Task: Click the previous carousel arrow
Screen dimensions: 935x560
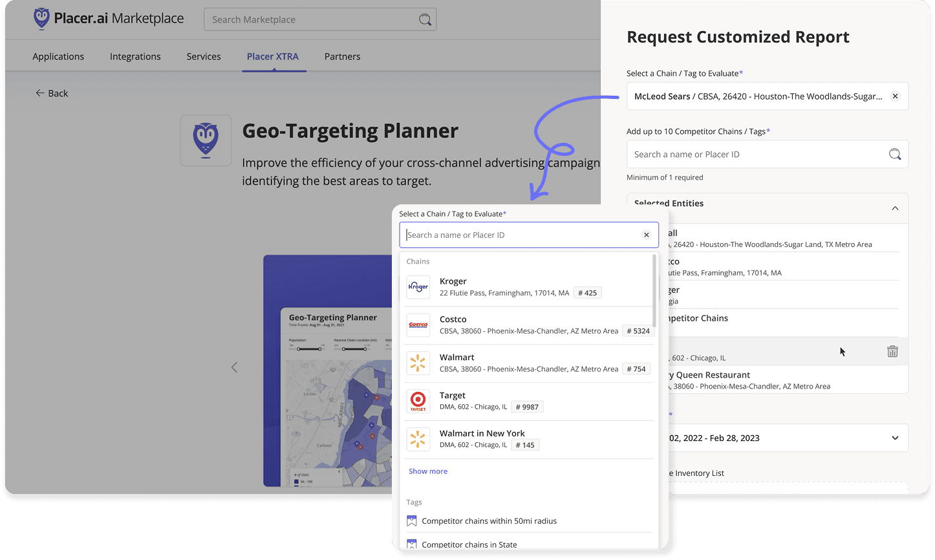Action: (x=234, y=367)
